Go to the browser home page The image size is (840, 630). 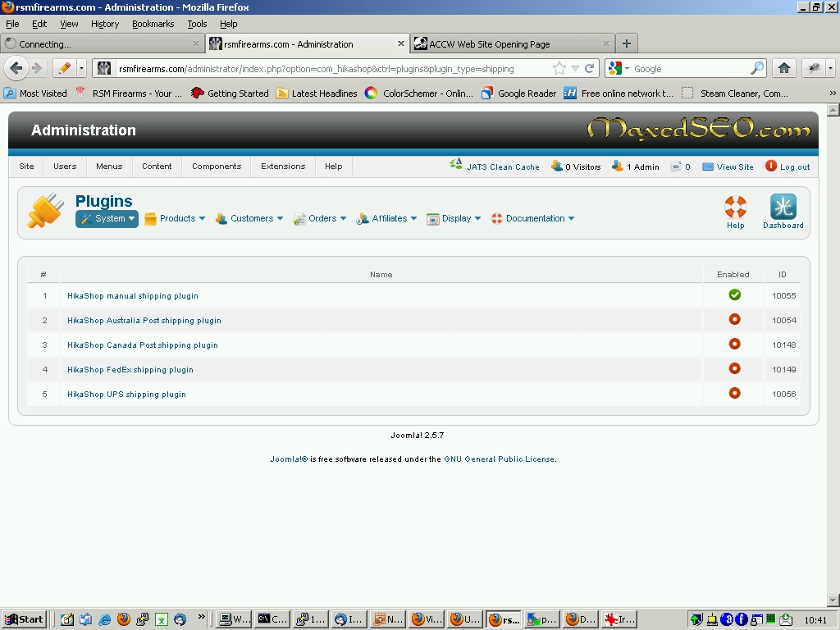783,69
